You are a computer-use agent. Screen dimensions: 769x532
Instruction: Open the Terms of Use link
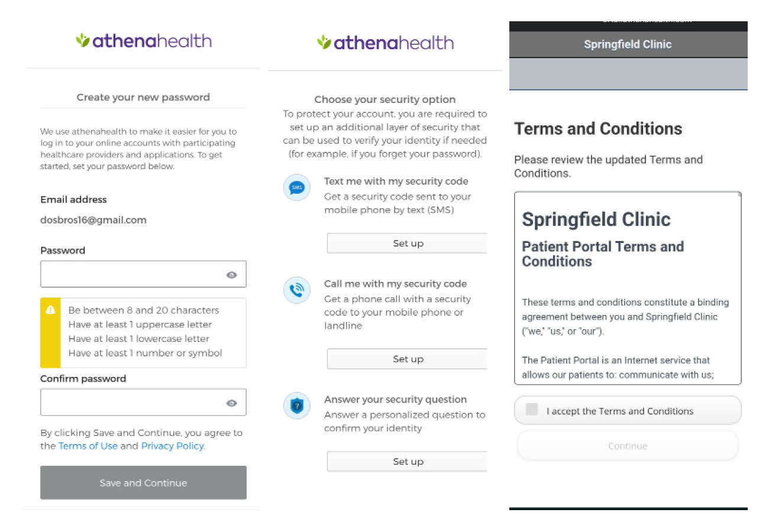88,446
